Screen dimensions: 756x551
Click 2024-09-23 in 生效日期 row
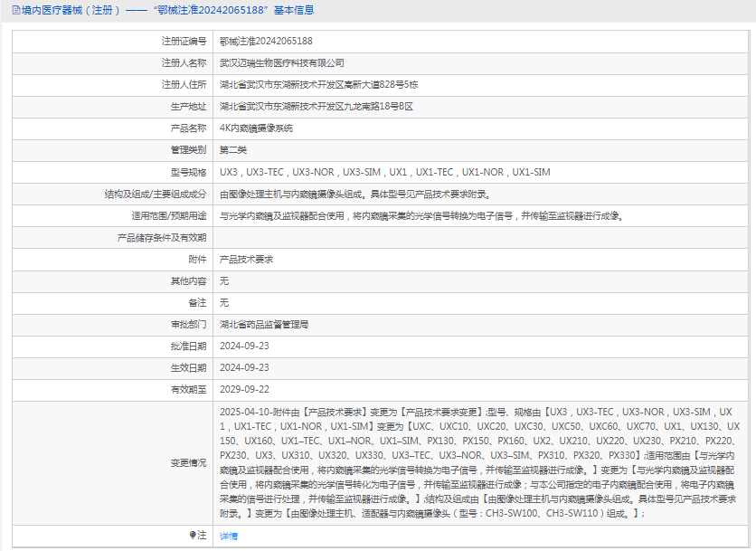tap(244, 367)
